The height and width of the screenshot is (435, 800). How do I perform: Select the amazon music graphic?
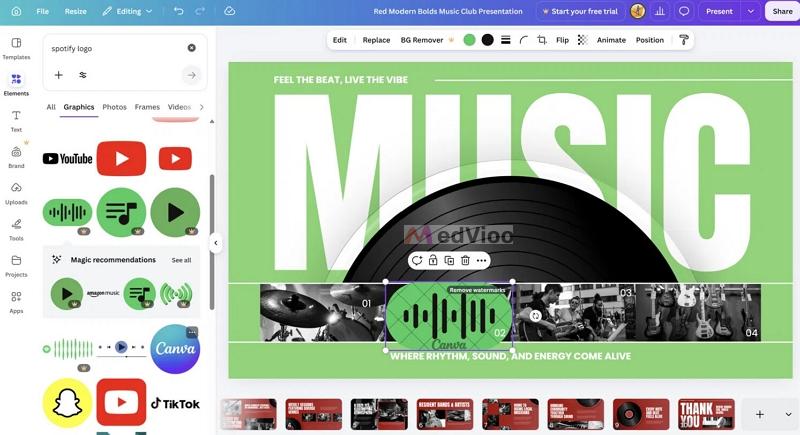click(x=103, y=293)
